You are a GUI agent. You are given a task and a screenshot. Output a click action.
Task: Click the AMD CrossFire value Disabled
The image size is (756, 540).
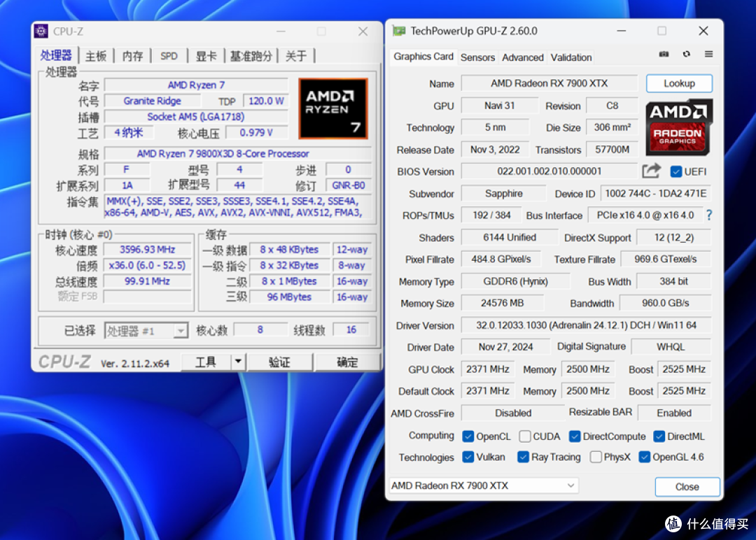point(513,413)
